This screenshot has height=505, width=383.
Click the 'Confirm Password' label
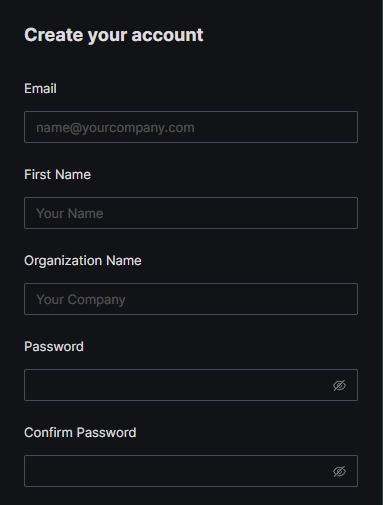pyautogui.click(x=80, y=433)
